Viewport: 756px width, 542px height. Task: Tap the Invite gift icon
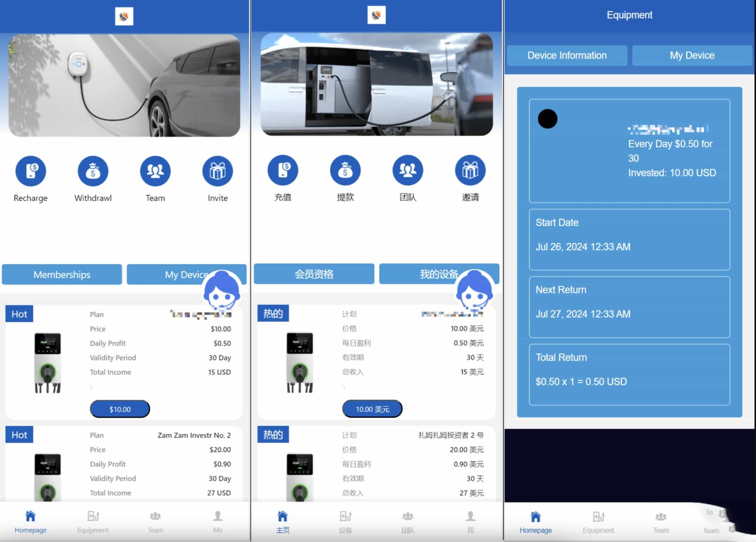coord(217,171)
